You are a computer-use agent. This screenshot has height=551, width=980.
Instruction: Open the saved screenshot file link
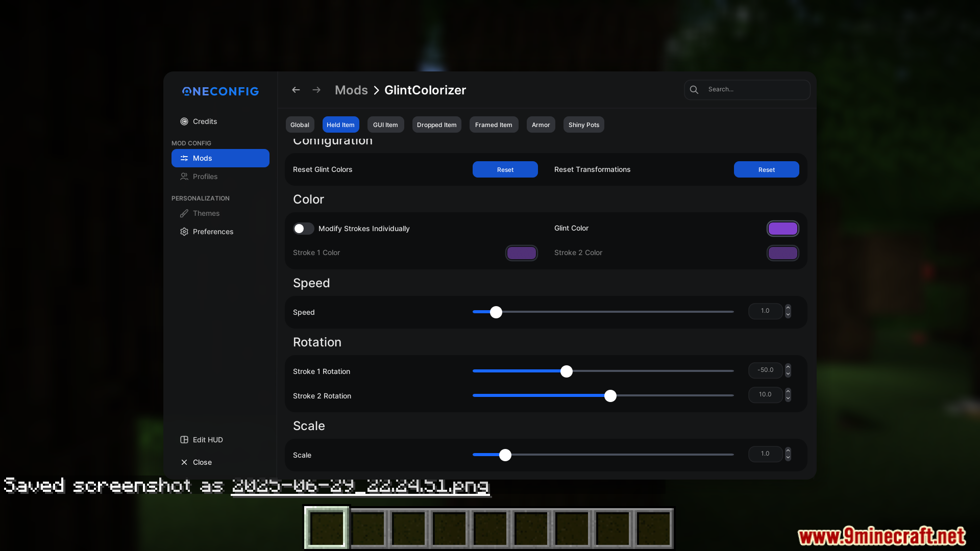360,486
